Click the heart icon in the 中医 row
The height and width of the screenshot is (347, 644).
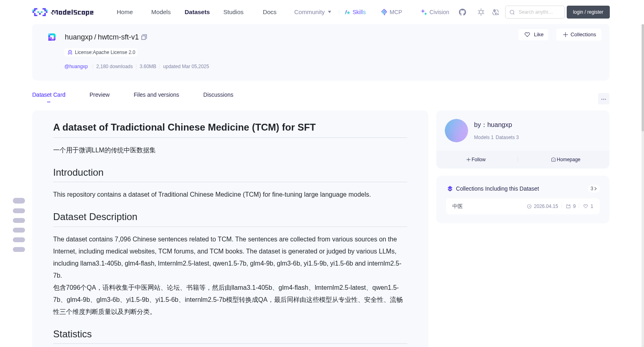(586, 206)
